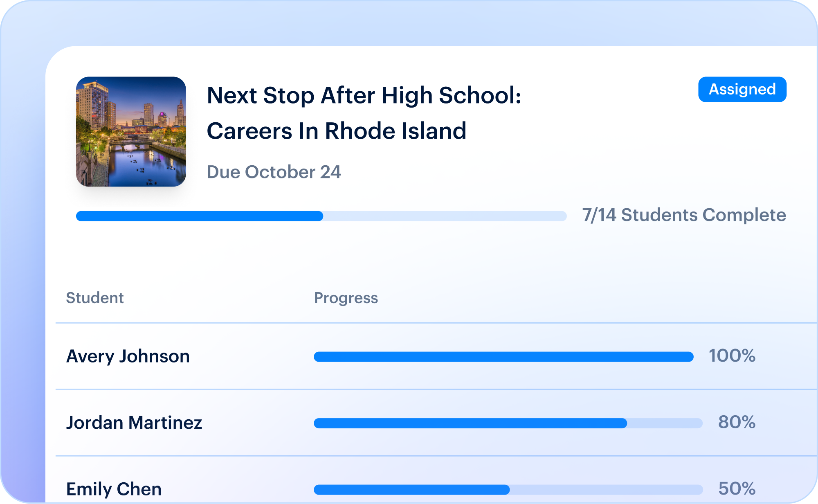The height and width of the screenshot is (504, 818).
Task: Click the Careers In Rhode Island title line
Action: 337,131
